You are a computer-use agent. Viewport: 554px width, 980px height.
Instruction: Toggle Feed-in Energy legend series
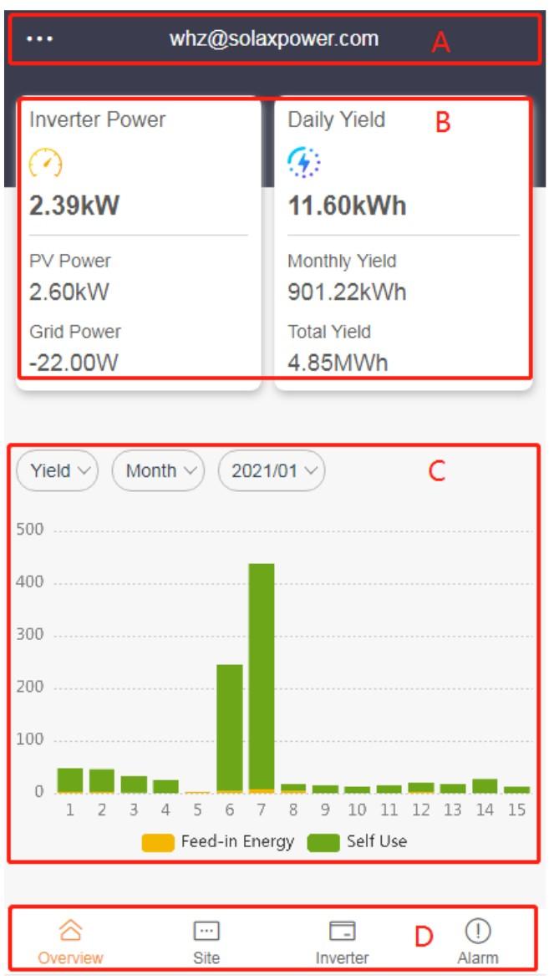coord(218,842)
